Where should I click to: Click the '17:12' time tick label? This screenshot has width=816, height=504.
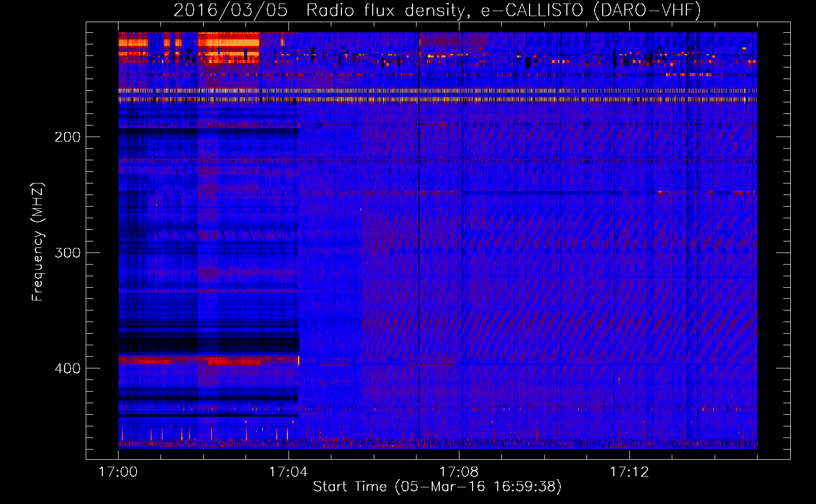point(629,472)
